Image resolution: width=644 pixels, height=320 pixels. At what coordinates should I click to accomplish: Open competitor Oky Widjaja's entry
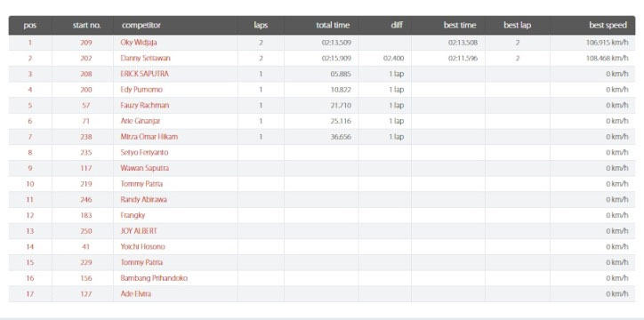pos(139,43)
